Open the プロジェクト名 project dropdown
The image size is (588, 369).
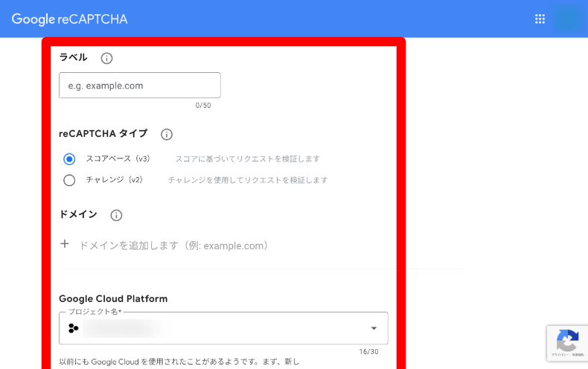tap(223, 328)
